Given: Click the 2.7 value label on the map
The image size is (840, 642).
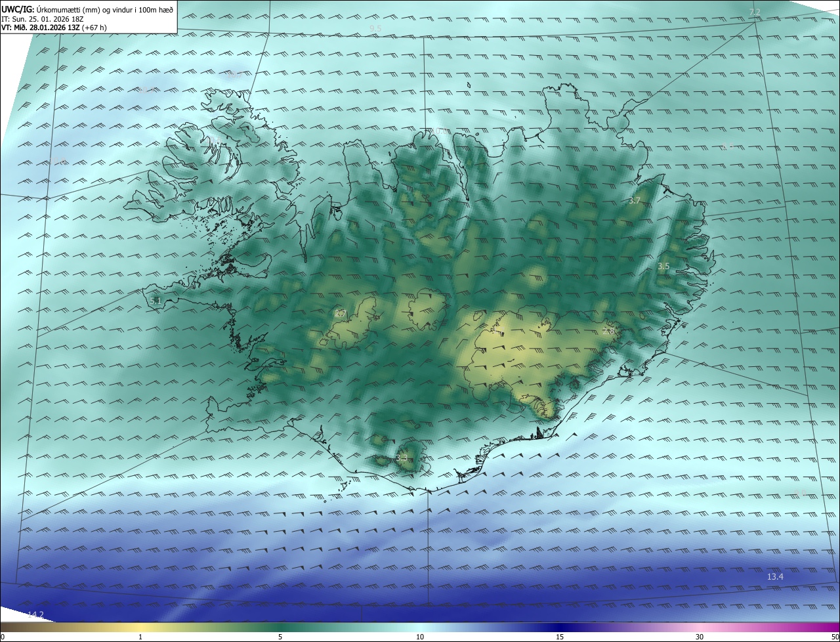Looking at the screenshot, I should coord(340,313).
